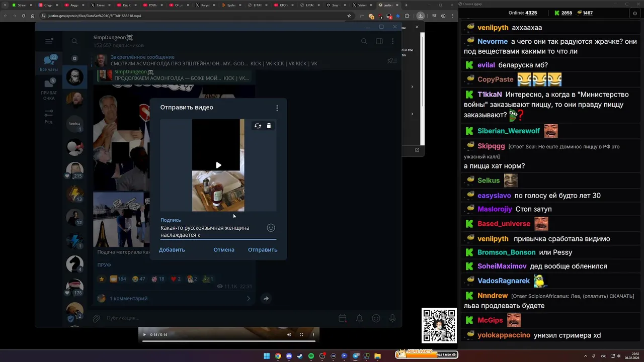
Task: Open the Telegram hamburger menu
Action: click(49, 41)
